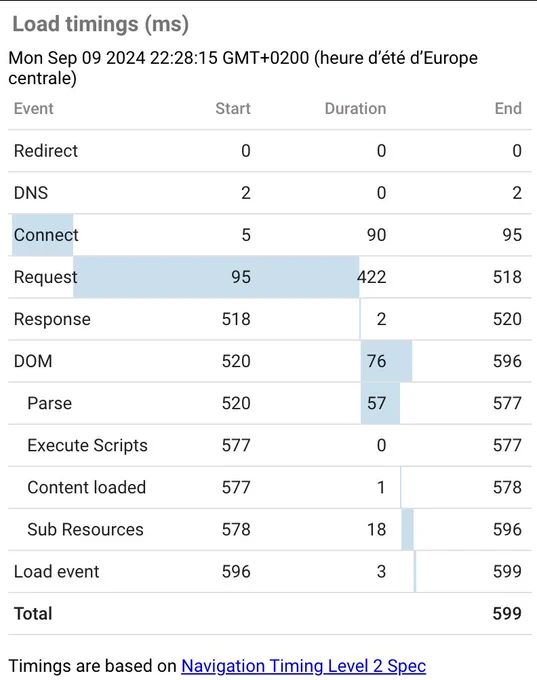Click the Content loaded row label
This screenshot has height=680, width=537.
point(86,487)
